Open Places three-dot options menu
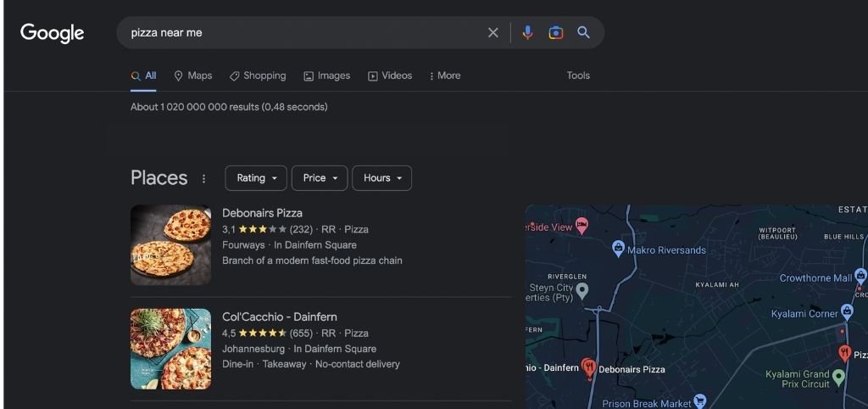 (x=203, y=178)
